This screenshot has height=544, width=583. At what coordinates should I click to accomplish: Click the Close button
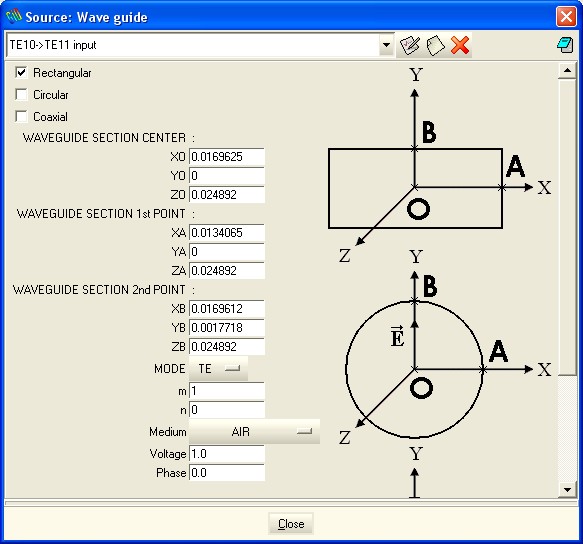[291, 524]
